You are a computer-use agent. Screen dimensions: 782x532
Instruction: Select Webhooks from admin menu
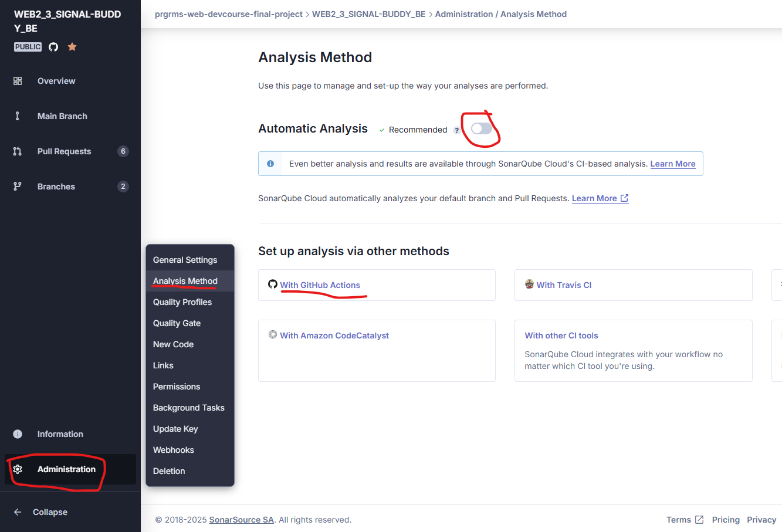[x=190, y=450]
